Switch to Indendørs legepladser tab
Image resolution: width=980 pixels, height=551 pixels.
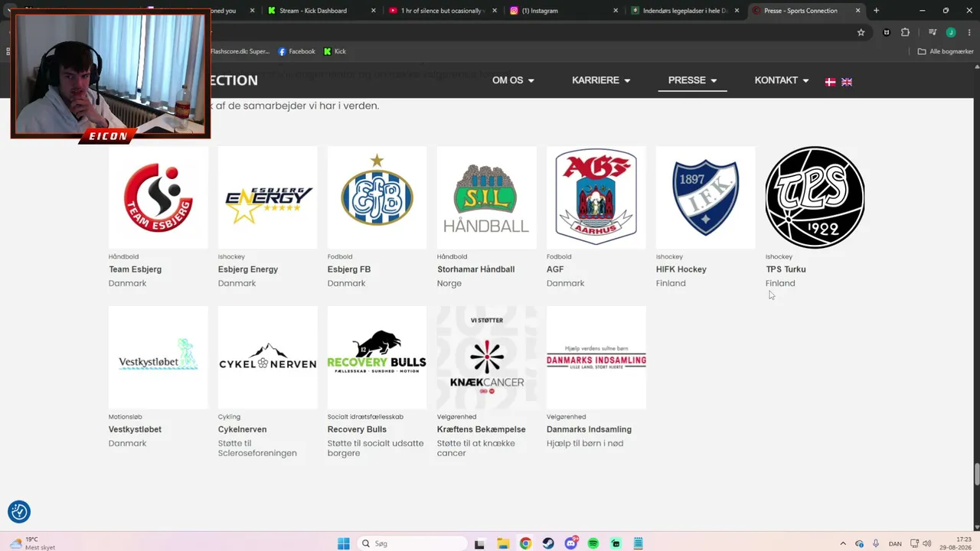pyautogui.click(x=685, y=11)
